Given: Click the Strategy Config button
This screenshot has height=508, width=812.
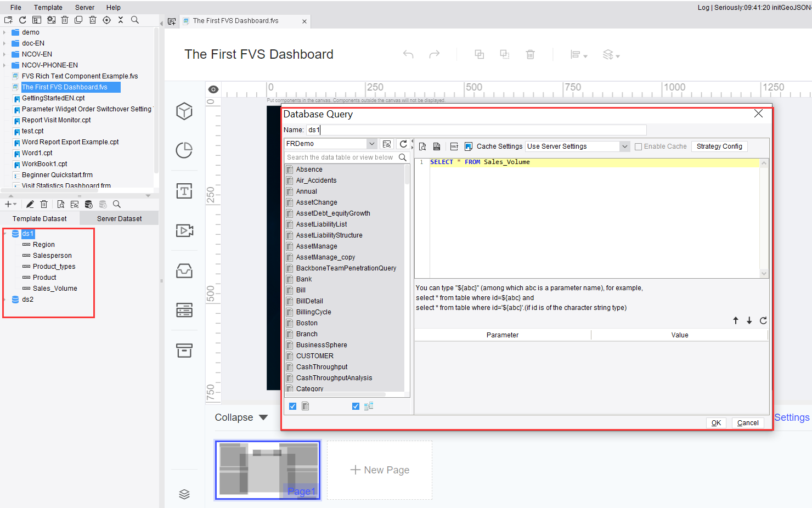Looking at the screenshot, I should [x=719, y=146].
